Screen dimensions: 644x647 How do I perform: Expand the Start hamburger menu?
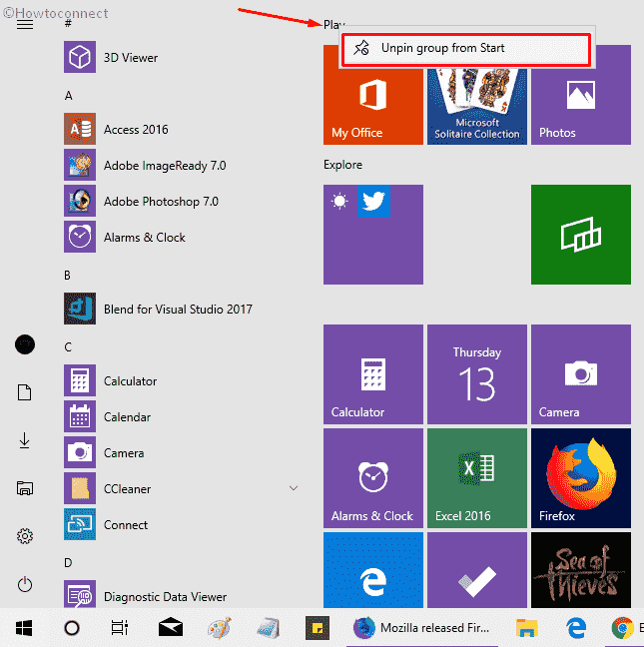click(x=25, y=25)
